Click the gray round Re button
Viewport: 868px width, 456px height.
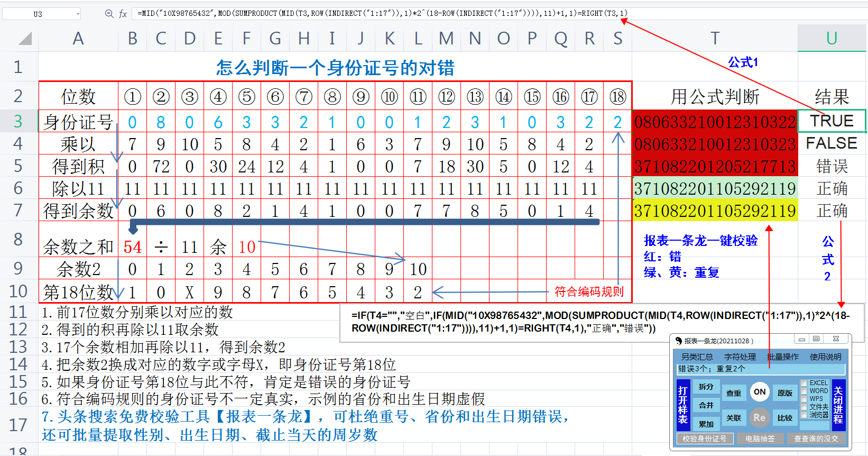760,417
